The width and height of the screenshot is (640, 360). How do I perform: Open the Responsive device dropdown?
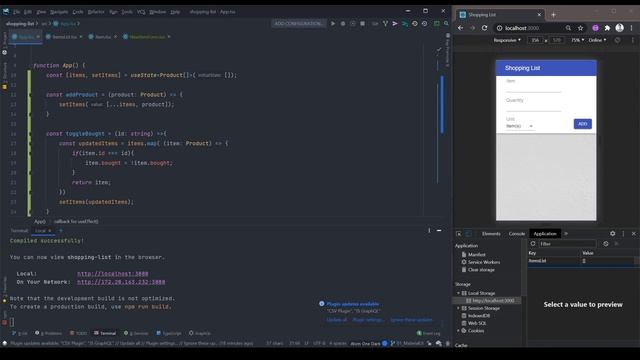point(507,40)
